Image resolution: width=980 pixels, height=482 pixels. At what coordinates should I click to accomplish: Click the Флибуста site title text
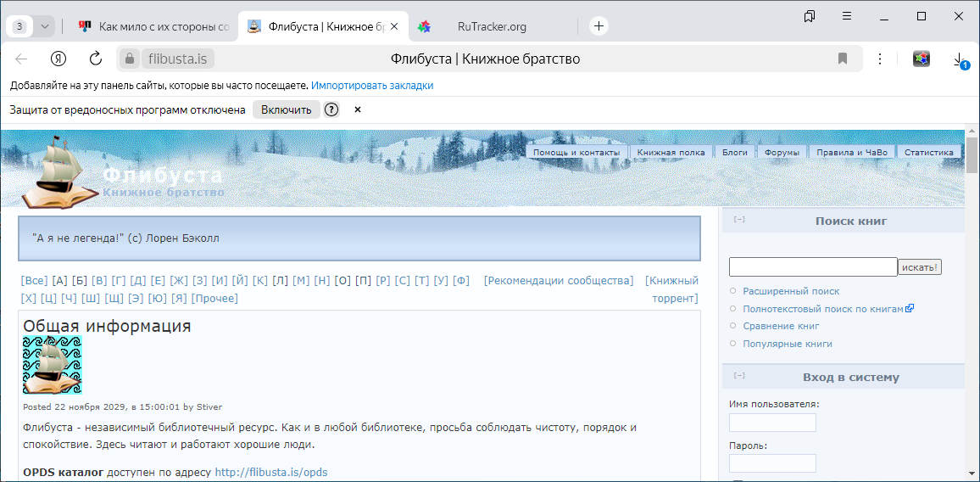click(163, 175)
